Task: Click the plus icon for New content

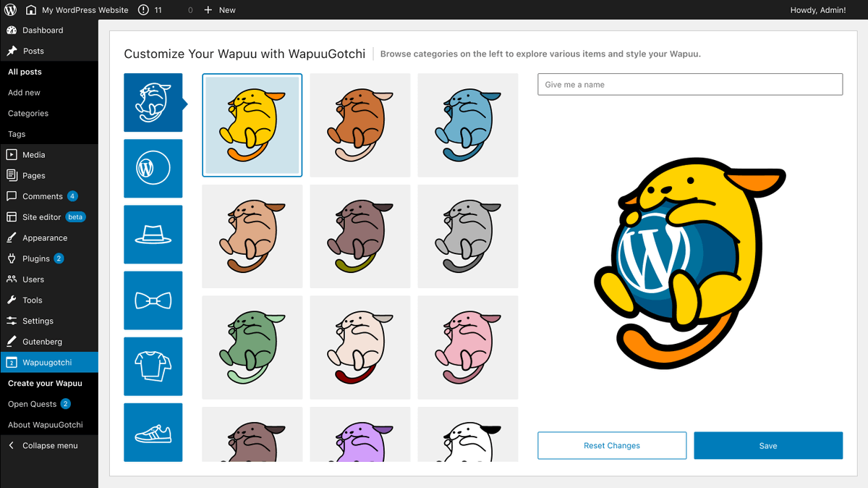Action: pos(208,10)
